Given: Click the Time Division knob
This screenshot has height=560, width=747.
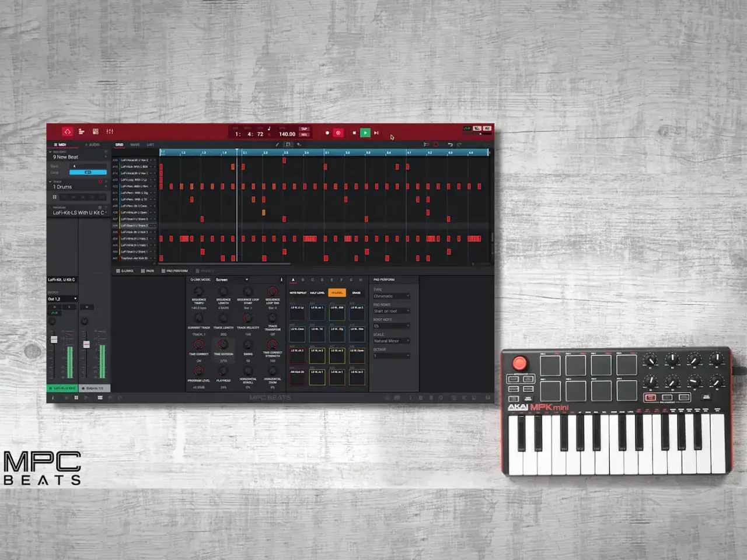Looking at the screenshot, I should (223, 345).
